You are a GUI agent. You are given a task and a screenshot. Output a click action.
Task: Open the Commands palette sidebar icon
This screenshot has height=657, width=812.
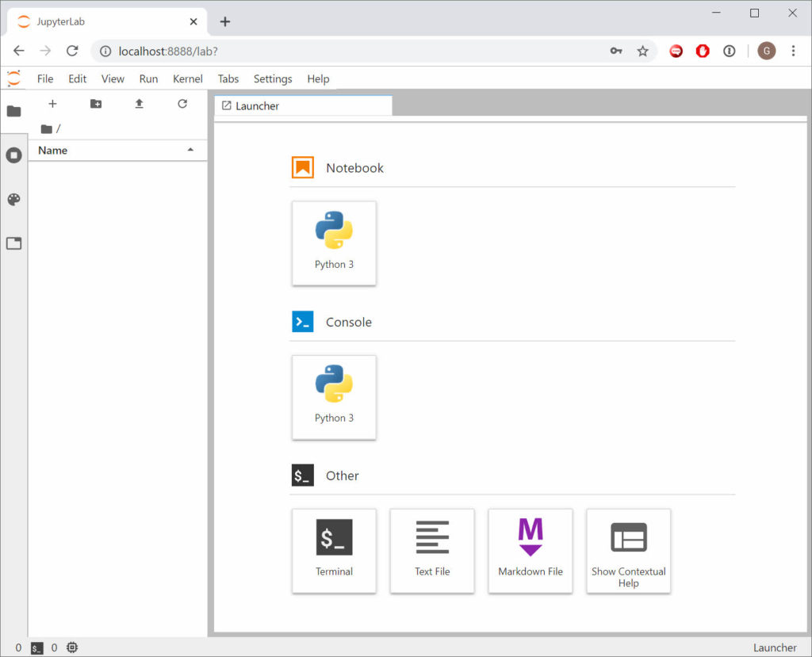14,200
